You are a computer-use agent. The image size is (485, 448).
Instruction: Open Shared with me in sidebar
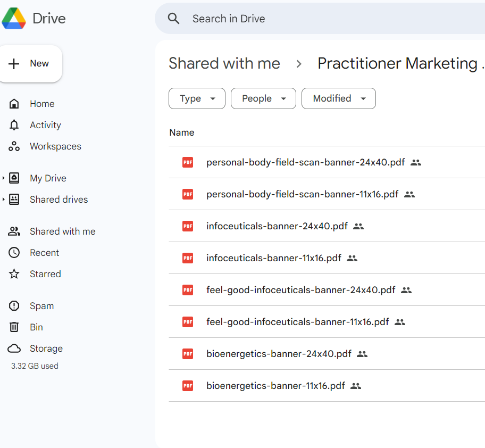(62, 231)
